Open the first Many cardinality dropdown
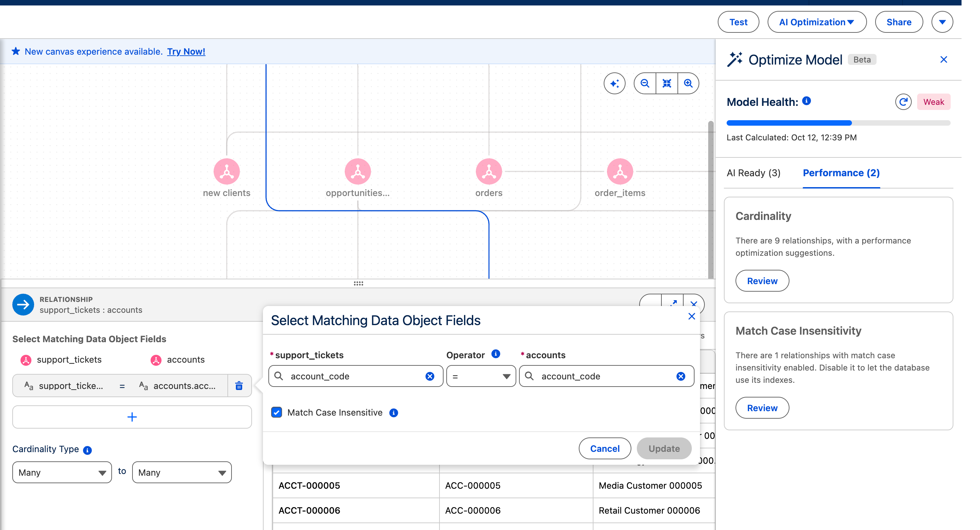Viewport: 980px width, 530px height. pos(62,473)
